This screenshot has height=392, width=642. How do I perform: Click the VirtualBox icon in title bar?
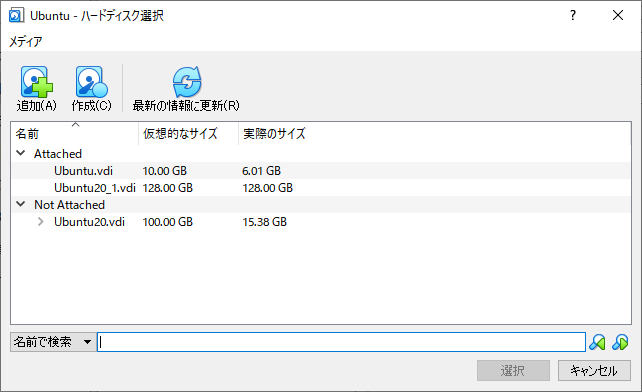[16, 16]
